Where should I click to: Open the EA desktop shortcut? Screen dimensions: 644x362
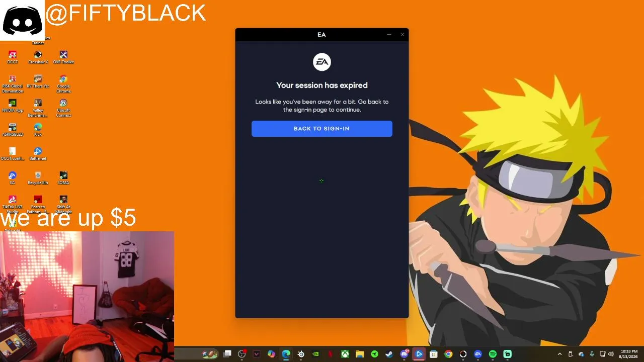[x=13, y=178]
